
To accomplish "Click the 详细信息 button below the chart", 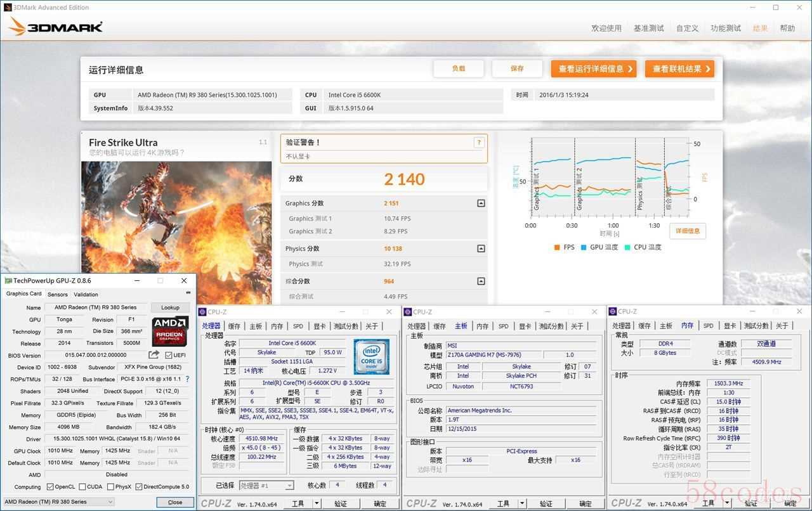I will click(x=688, y=231).
